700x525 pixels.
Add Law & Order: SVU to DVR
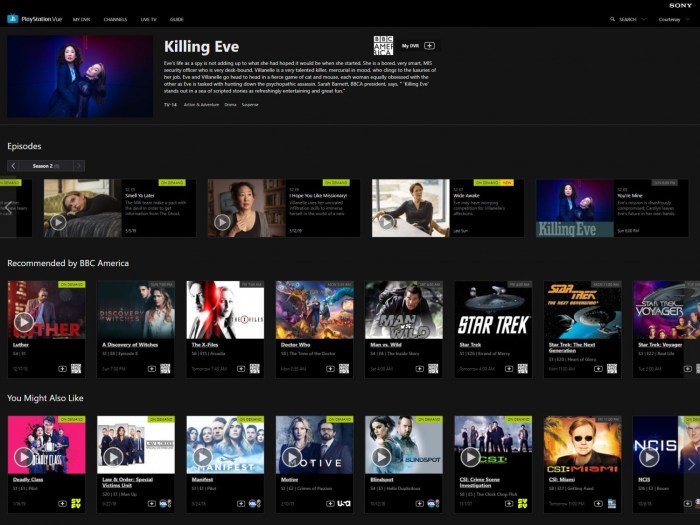click(152, 504)
